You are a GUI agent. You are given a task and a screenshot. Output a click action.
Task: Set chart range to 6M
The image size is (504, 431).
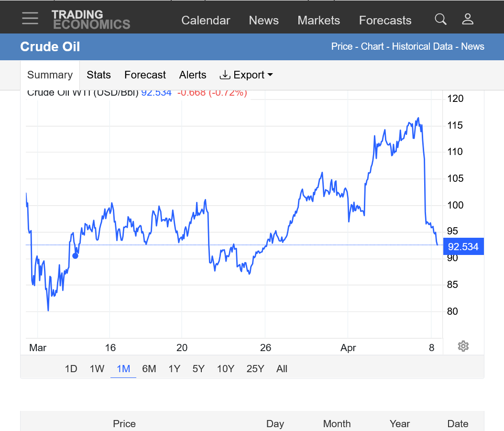[149, 369]
